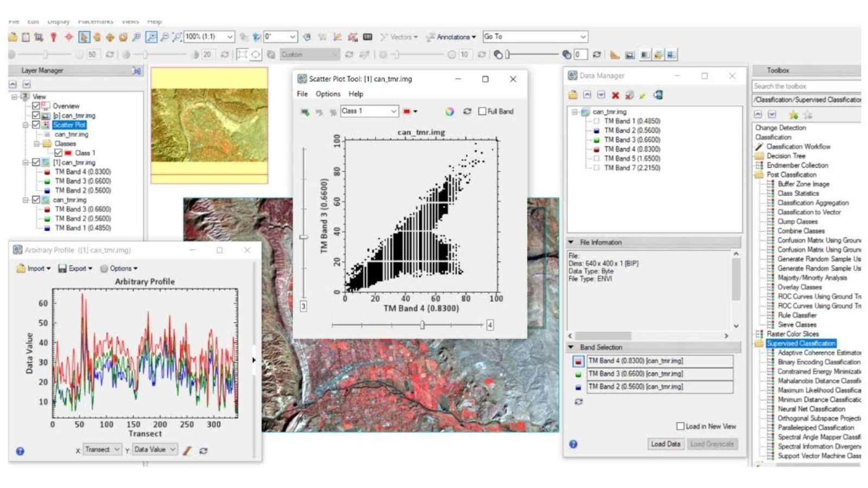Enable the Full Band checkbox
The height and width of the screenshot is (488, 868).
coord(482,111)
